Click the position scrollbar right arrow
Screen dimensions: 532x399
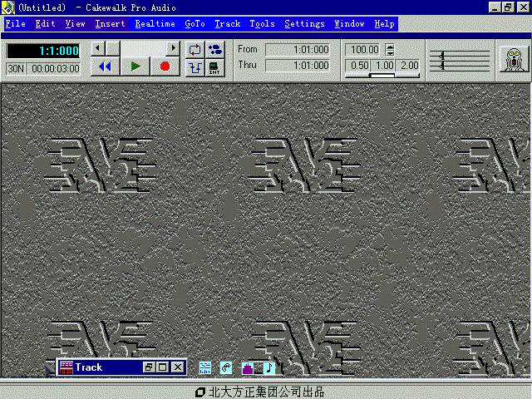coord(173,49)
